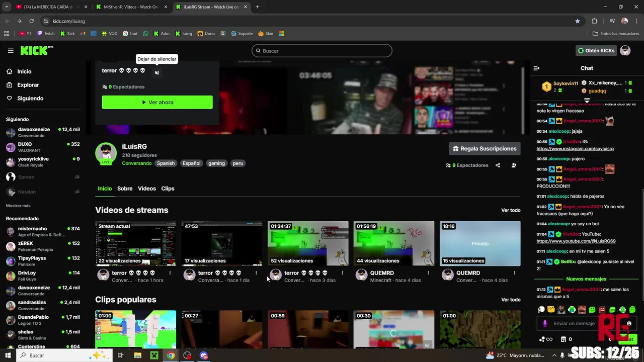644x362 pixels.
Task: Switch to the Videos tab
Action: click(147, 189)
